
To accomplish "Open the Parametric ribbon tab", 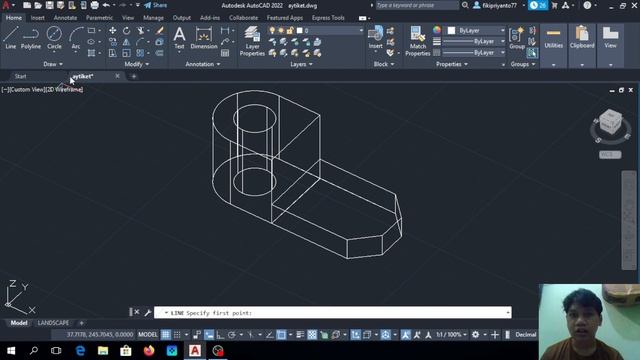I will (99, 18).
